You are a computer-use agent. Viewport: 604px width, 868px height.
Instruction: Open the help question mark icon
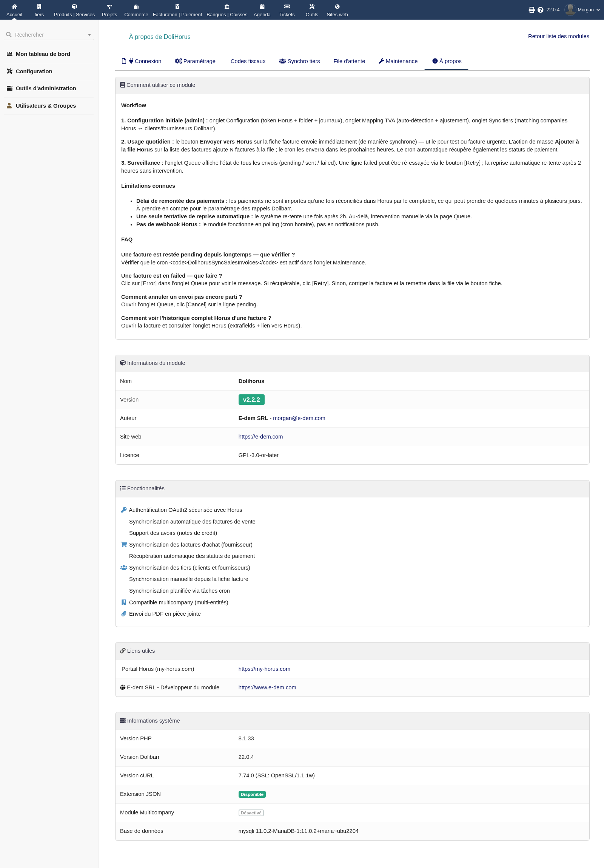click(540, 10)
